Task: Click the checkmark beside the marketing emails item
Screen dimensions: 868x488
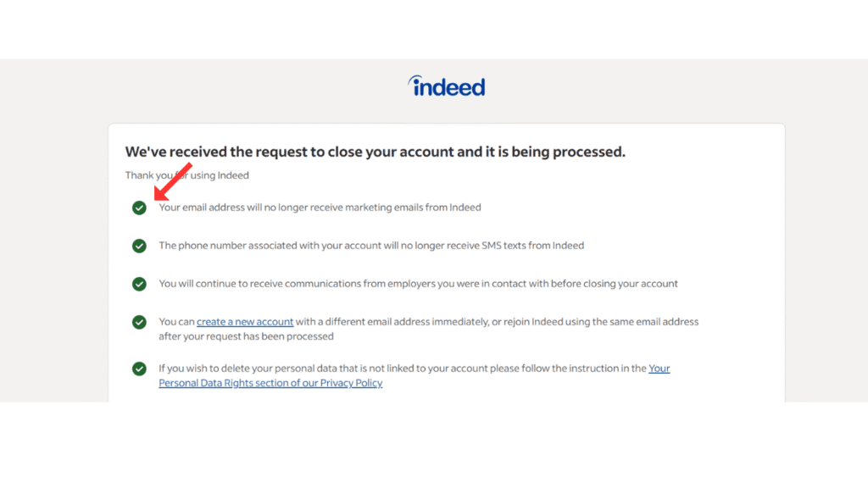Action: pos(139,207)
